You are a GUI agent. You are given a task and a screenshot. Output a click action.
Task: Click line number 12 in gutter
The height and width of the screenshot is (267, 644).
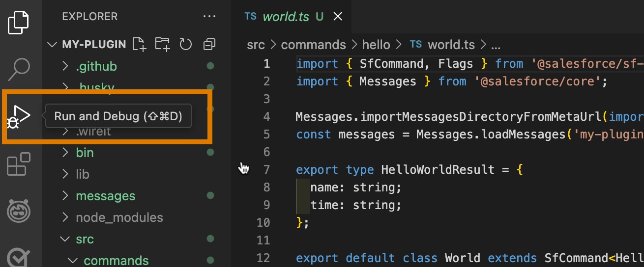[x=263, y=258]
